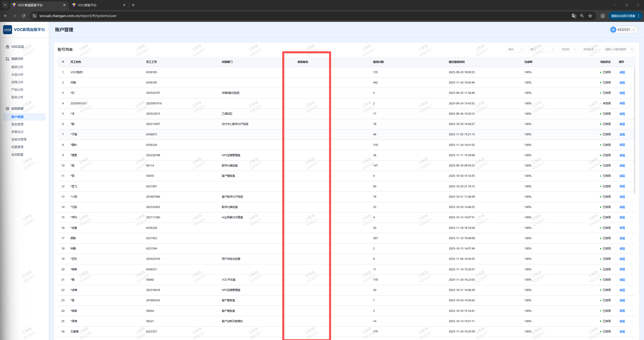The image size is (644, 340).
Task: Open the 6322321 user account menu
Action: (x=623, y=30)
